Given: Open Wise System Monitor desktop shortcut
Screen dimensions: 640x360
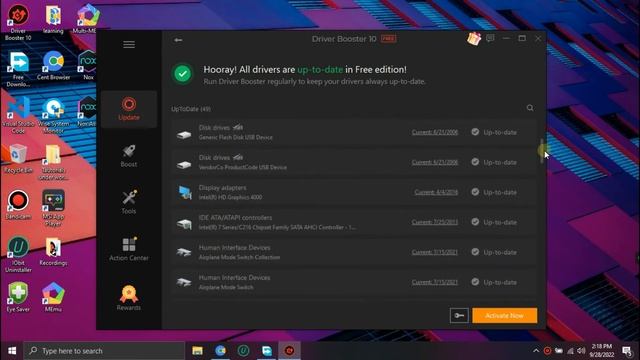Looking at the screenshot, I should tap(53, 116).
